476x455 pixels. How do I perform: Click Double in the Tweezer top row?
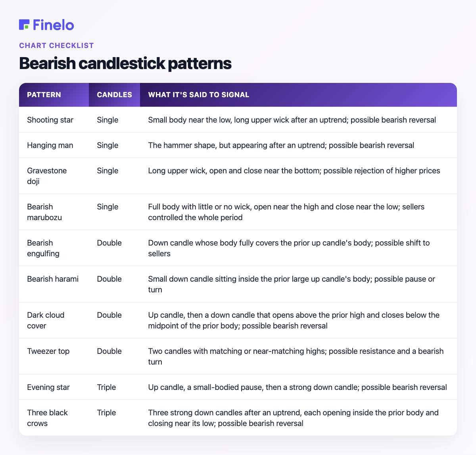pyautogui.click(x=109, y=351)
